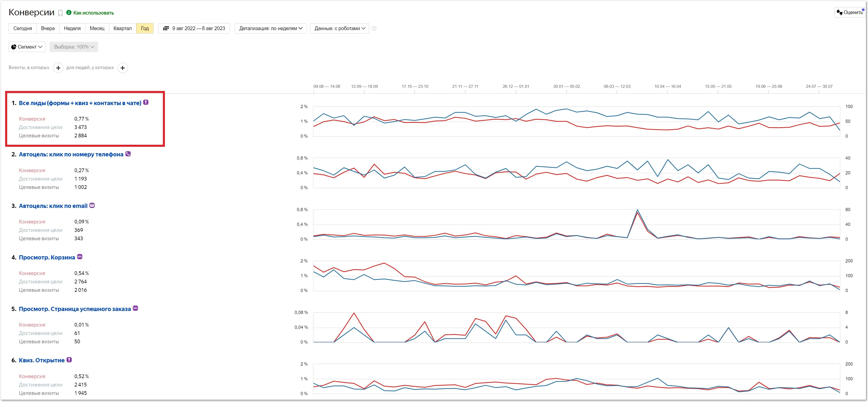
Task: Bookmark the Конверсии report with flag icon
Action: [x=60, y=13]
